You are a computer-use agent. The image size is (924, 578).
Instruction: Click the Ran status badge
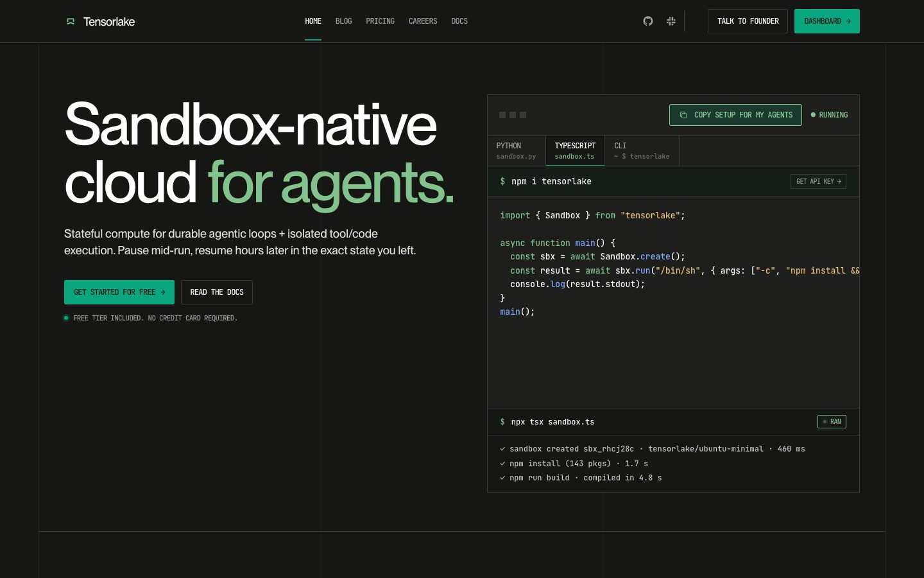point(832,422)
